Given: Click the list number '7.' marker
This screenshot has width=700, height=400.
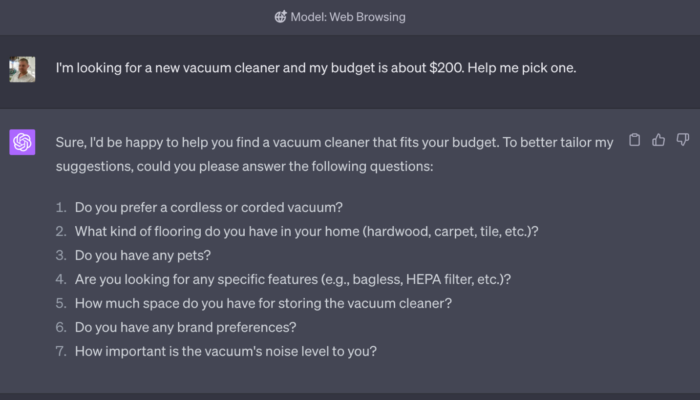Looking at the screenshot, I should tap(61, 351).
